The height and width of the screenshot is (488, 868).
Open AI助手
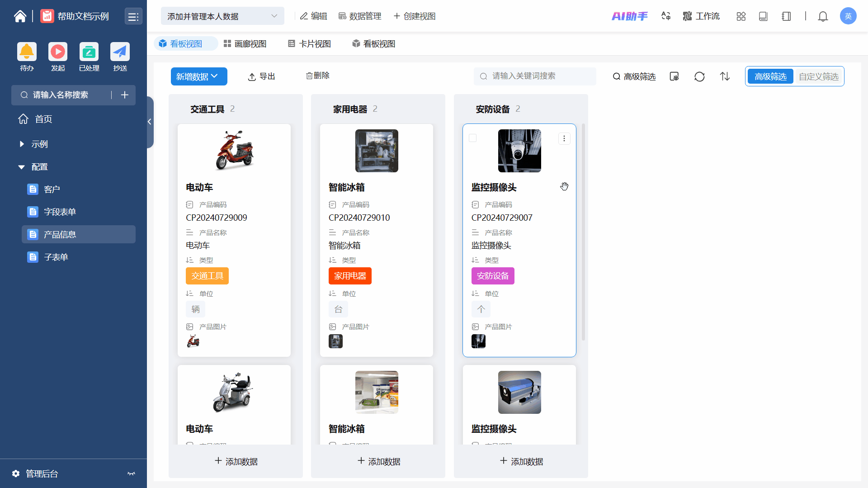pyautogui.click(x=630, y=16)
